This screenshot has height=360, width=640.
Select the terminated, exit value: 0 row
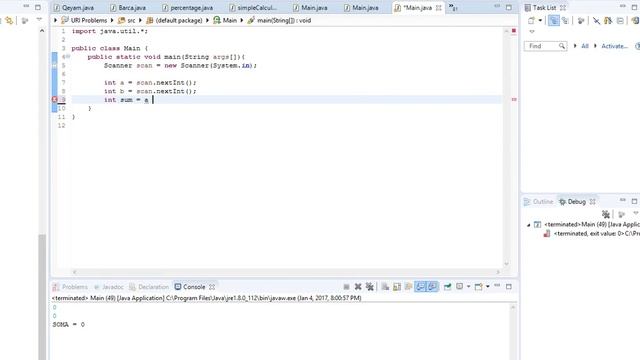[591, 233]
